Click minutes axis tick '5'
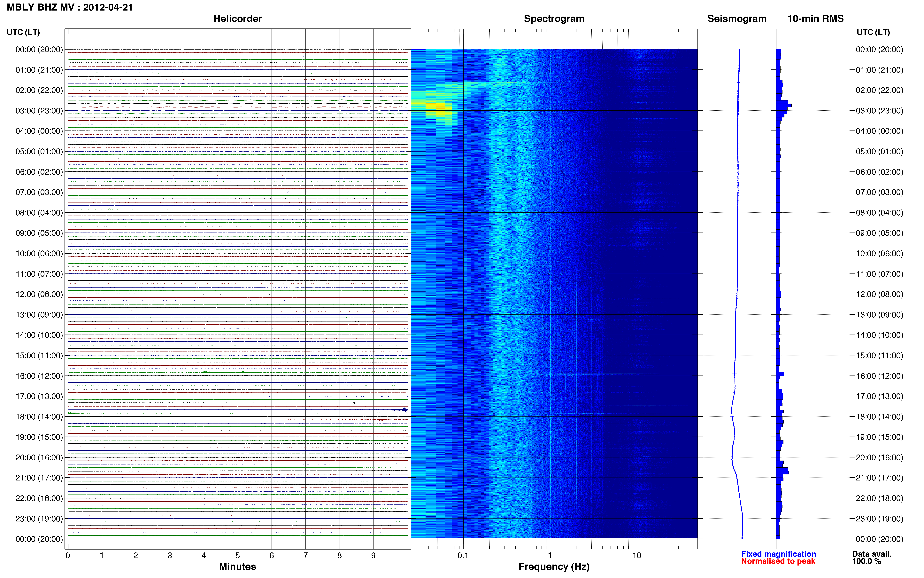Screen dimensions: 924x578 click(238, 556)
